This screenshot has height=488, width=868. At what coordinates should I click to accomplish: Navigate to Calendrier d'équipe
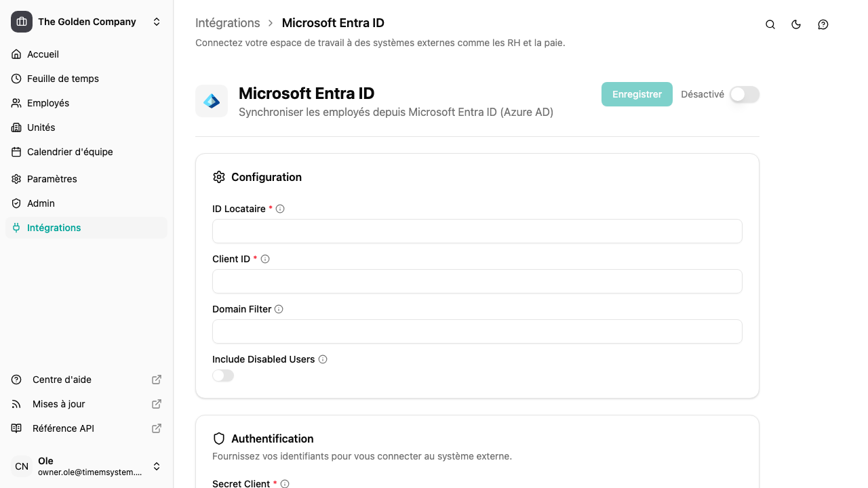(69, 152)
